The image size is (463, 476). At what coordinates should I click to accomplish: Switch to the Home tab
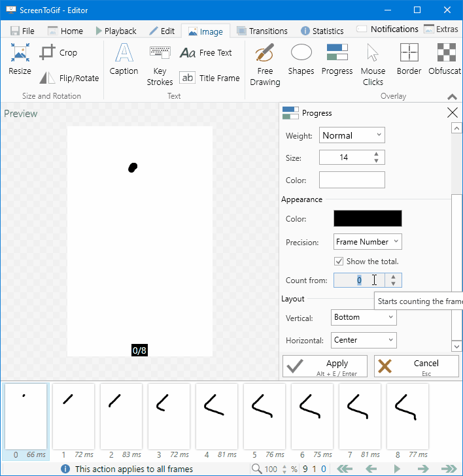(x=65, y=31)
